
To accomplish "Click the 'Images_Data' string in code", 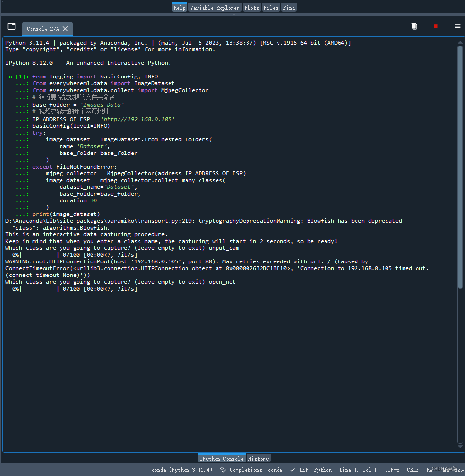I will (102, 105).
